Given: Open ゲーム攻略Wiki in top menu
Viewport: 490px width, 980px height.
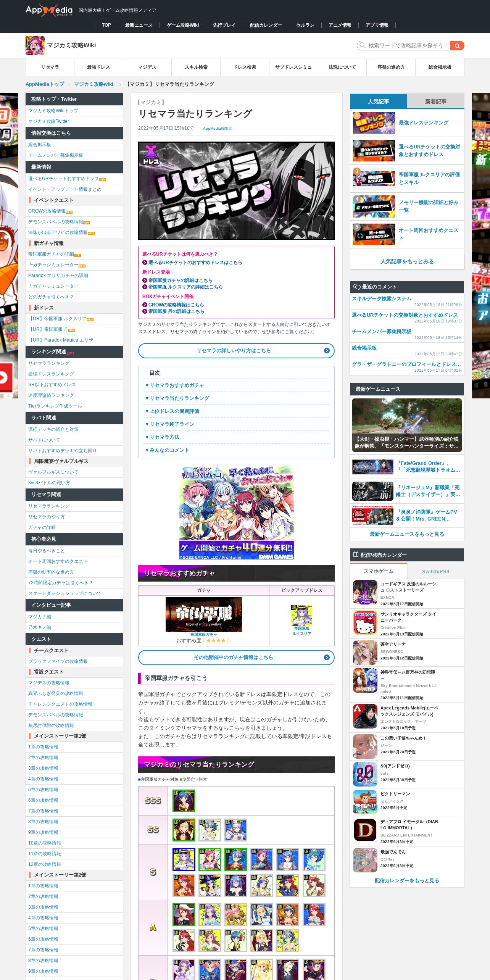Looking at the screenshot, I should pyautogui.click(x=183, y=25).
